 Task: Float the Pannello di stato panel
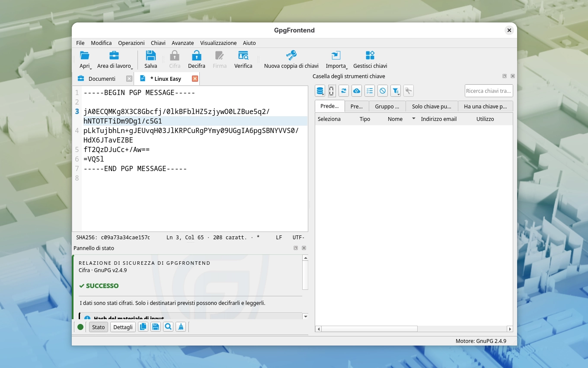[x=296, y=248]
